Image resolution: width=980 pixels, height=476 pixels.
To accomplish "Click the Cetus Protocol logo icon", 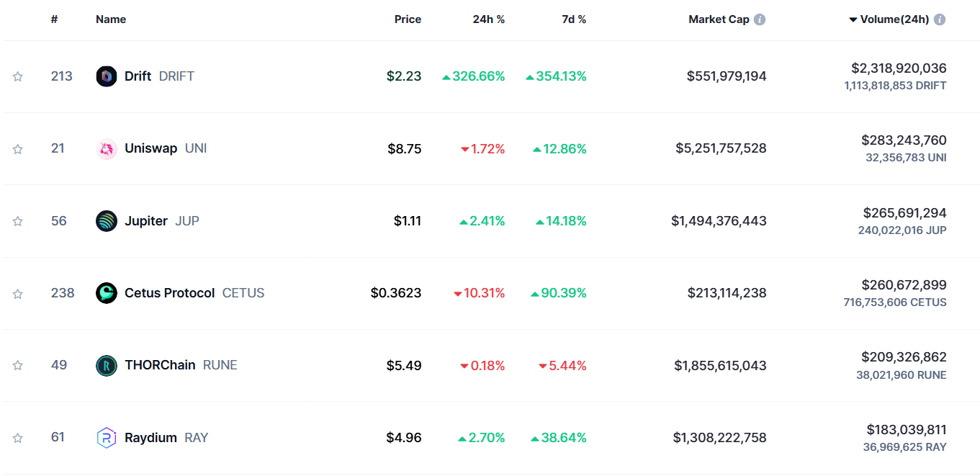I will [x=107, y=293].
